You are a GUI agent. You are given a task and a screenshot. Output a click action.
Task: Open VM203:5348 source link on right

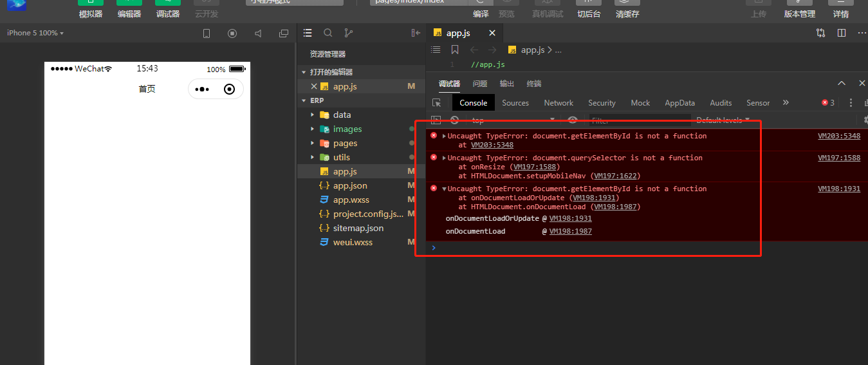click(x=839, y=136)
